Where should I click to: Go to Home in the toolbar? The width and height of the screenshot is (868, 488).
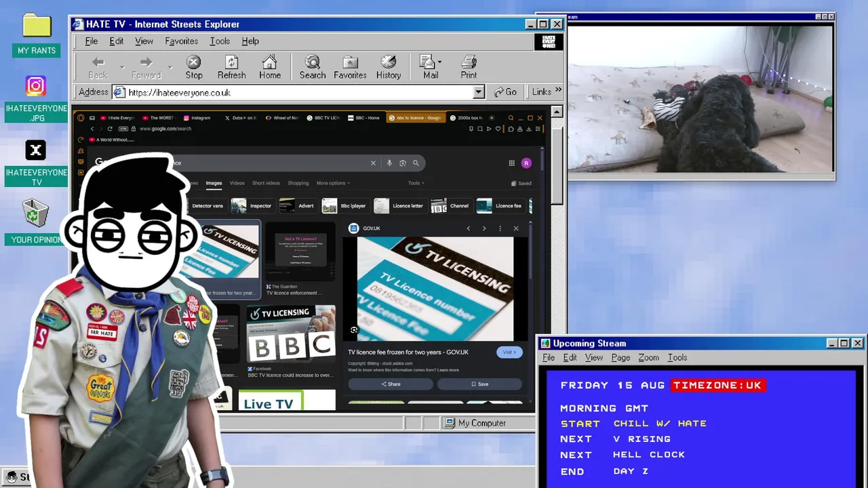tap(269, 67)
